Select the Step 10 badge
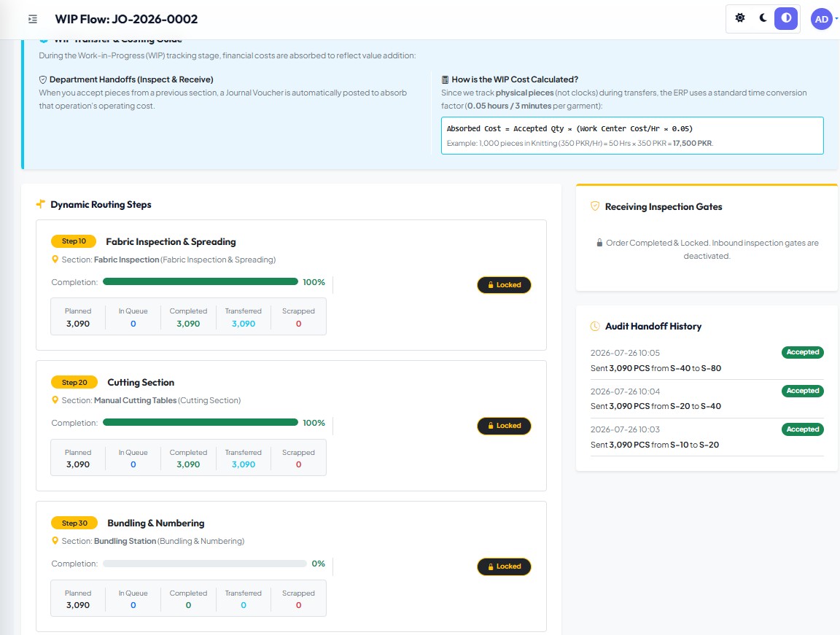Image resolution: width=840 pixels, height=635 pixels. [74, 241]
